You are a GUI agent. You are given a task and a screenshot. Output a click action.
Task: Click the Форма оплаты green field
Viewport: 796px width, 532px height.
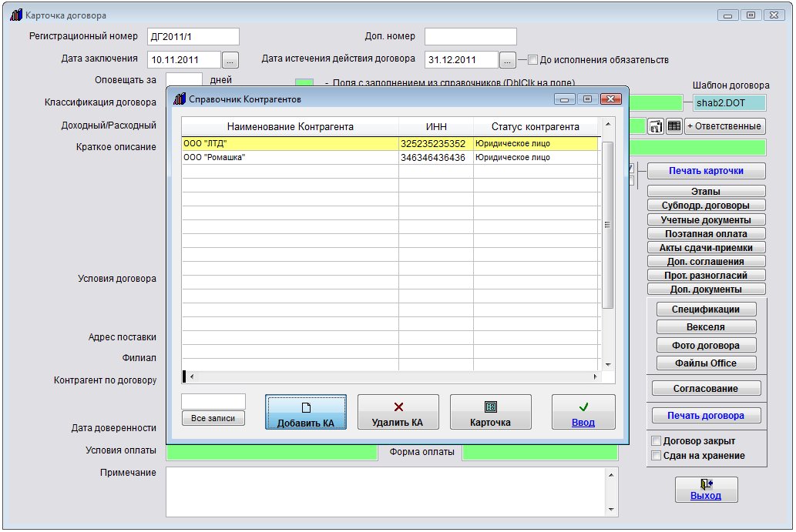point(540,453)
